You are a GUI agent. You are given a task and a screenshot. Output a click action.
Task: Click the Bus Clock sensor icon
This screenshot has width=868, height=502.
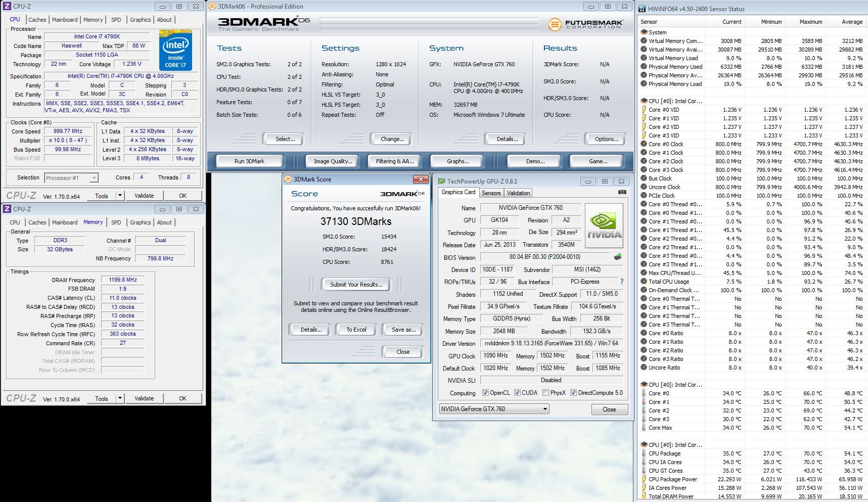(x=644, y=178)
